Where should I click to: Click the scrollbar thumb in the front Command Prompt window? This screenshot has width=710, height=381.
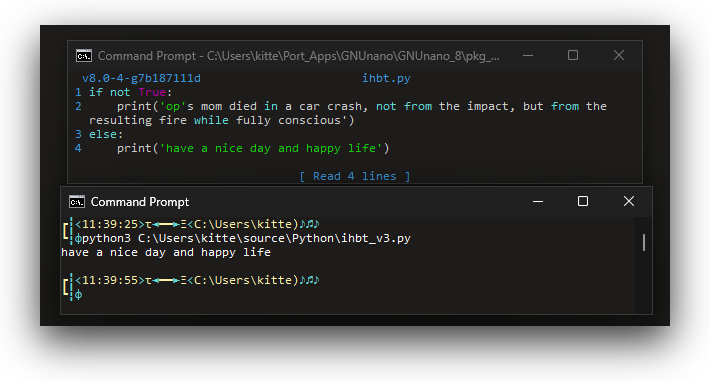[x=643, y=242]
